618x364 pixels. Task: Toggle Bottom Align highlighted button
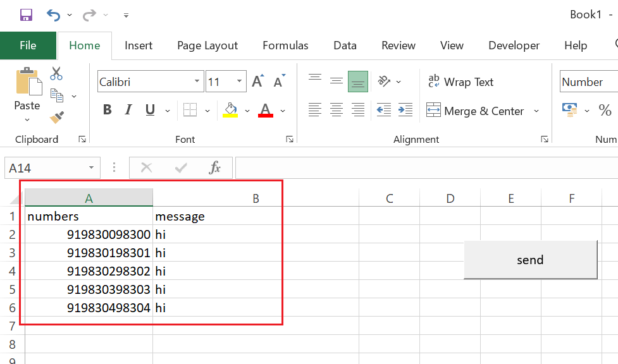coord(358,81)
